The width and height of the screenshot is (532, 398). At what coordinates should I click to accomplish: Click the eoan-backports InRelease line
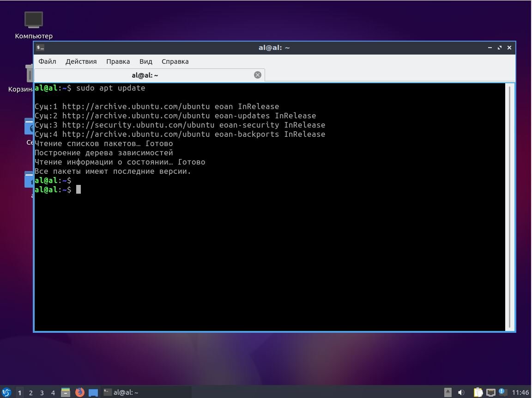[180, 134]
